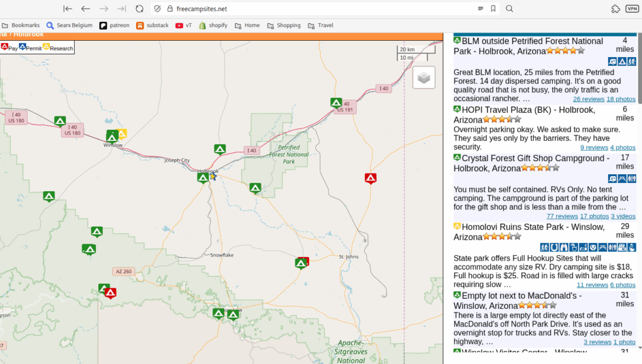Click restrooms icon for Crystal Forest Campground
Image resolution: width=642 pixels, height=364 pixels.
click(632, 179)
